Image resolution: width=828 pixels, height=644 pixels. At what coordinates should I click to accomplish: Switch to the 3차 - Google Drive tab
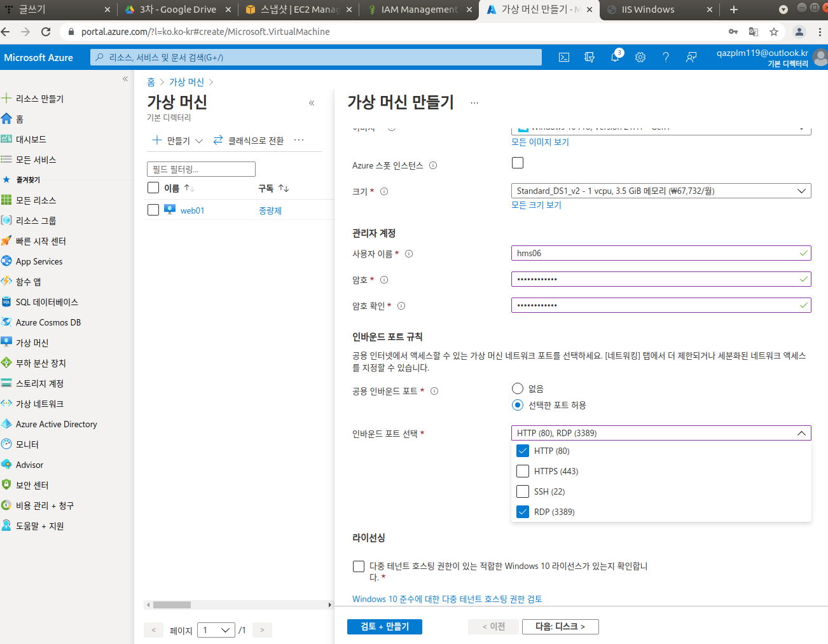tap(177, 10)
